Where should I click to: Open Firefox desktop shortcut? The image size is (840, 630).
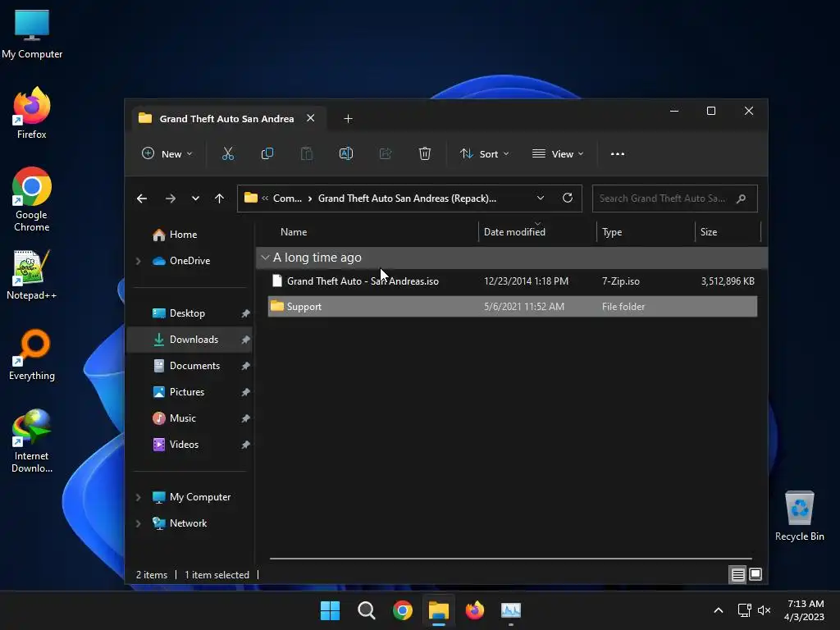point(32,113)
